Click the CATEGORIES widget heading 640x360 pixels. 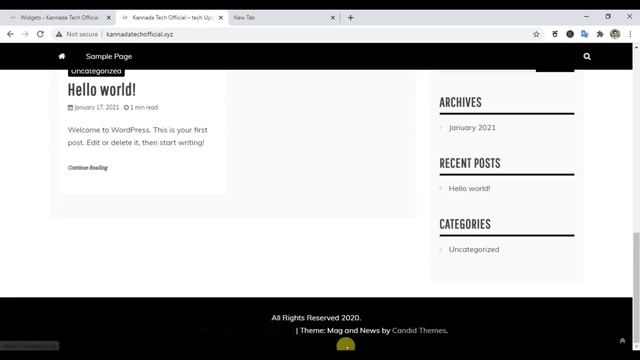[x=465, y=224]
